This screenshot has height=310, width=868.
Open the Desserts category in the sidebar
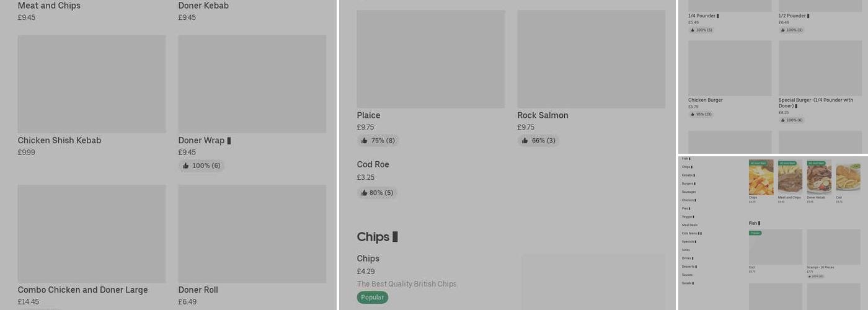pyautogui.click(x=688, y=267)
